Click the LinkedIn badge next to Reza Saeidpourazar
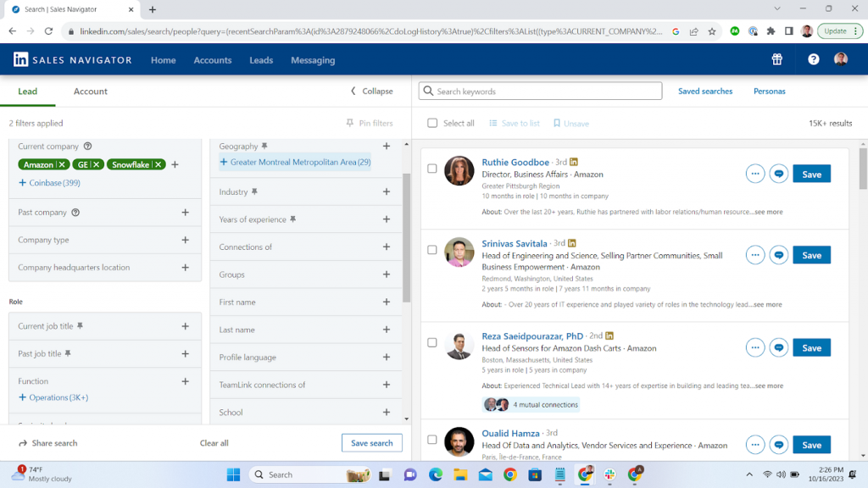 tap(609, 335)
